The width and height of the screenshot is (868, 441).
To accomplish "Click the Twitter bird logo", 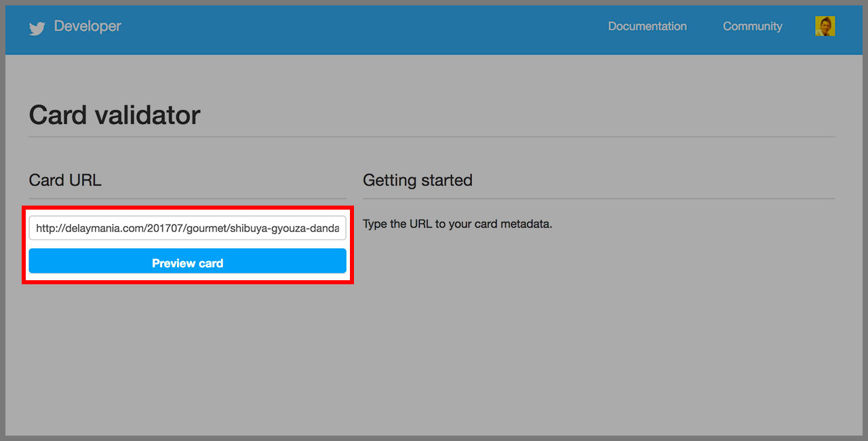I will 37,28.
